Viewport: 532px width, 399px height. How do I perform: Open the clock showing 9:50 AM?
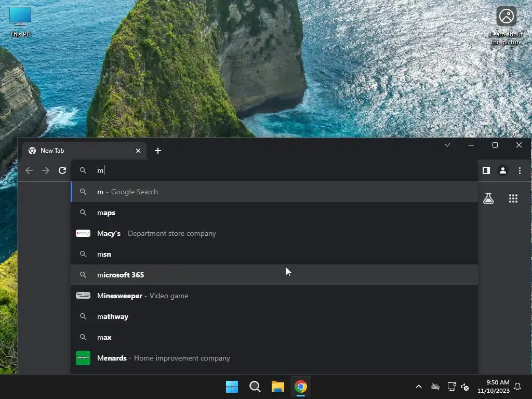click(494, 387)
